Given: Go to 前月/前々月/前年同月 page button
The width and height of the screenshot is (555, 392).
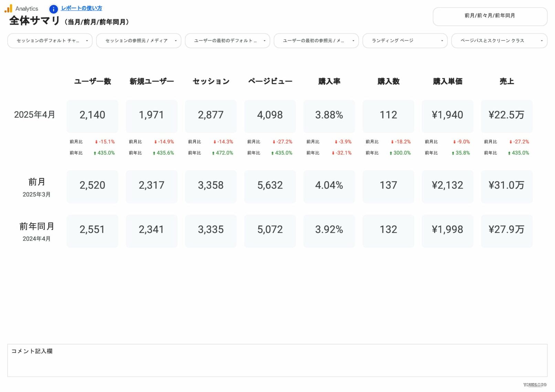Looking at the screenshot, I should pos(490,16).
